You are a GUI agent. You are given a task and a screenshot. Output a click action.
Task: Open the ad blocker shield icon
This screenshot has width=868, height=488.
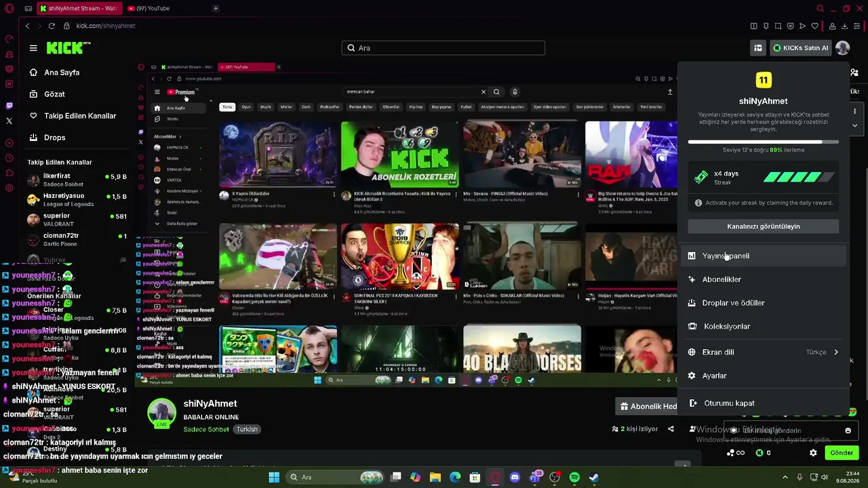pyautogui.click(x=790, y=26)
